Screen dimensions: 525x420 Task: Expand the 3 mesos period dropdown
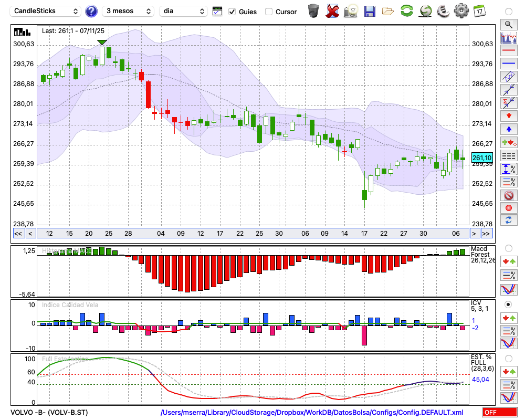[x=128, y=11]
